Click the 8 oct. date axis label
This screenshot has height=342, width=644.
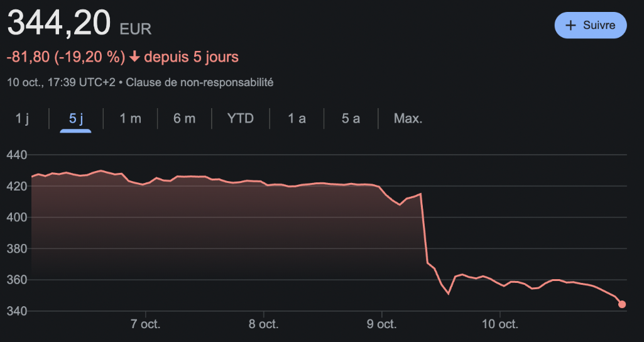pos(264,324)
